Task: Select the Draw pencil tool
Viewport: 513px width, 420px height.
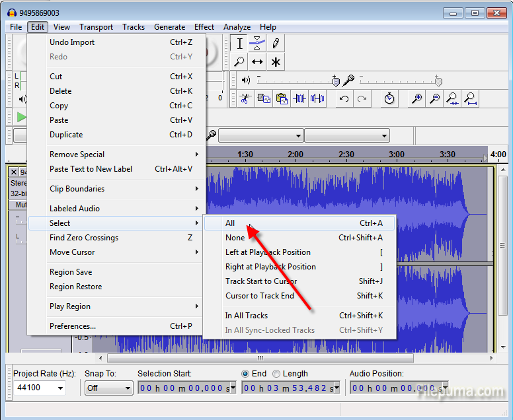Action: 276,44
